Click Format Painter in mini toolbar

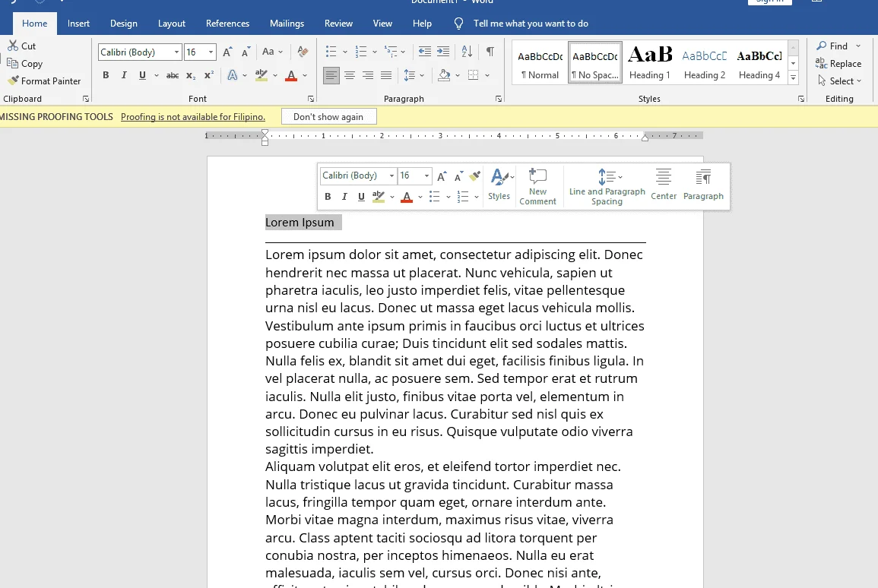point(475,176)
